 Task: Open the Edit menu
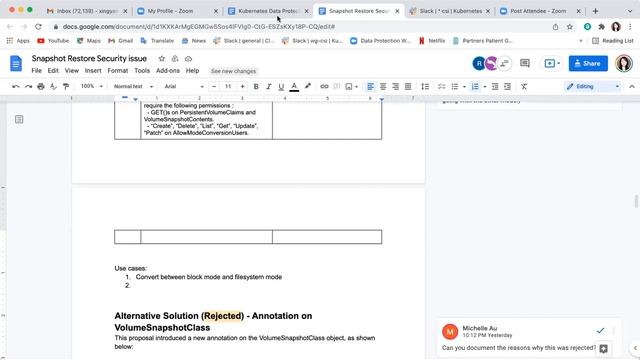(53, 71)
